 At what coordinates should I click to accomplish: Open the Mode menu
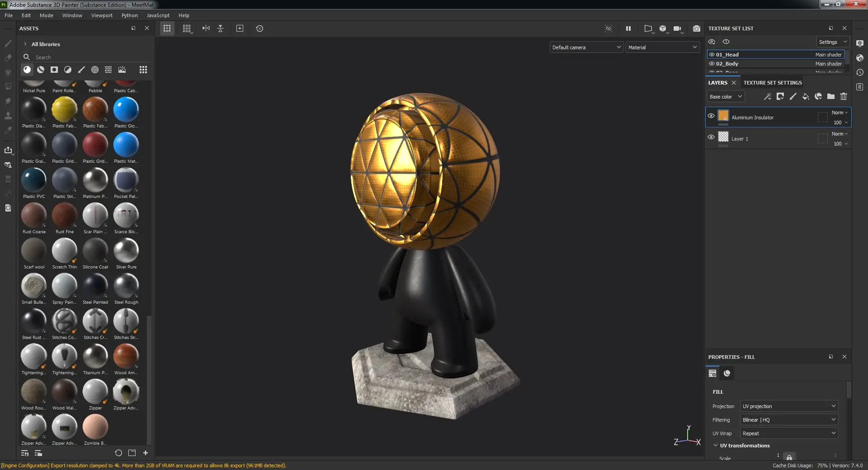point(47,15)
